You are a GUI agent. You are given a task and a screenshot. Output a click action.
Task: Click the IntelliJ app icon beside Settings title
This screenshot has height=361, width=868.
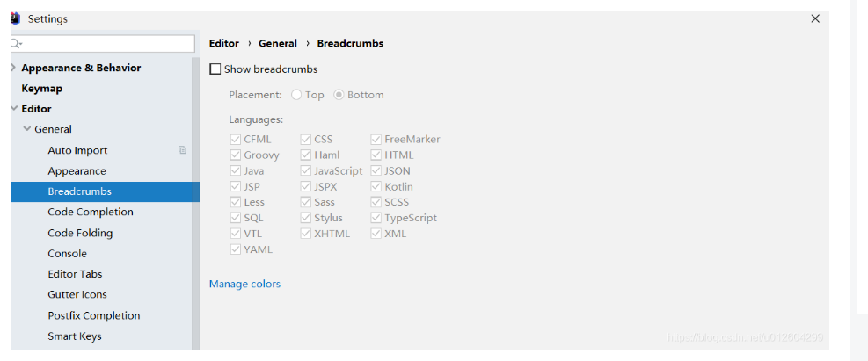(x=16, y=18)
